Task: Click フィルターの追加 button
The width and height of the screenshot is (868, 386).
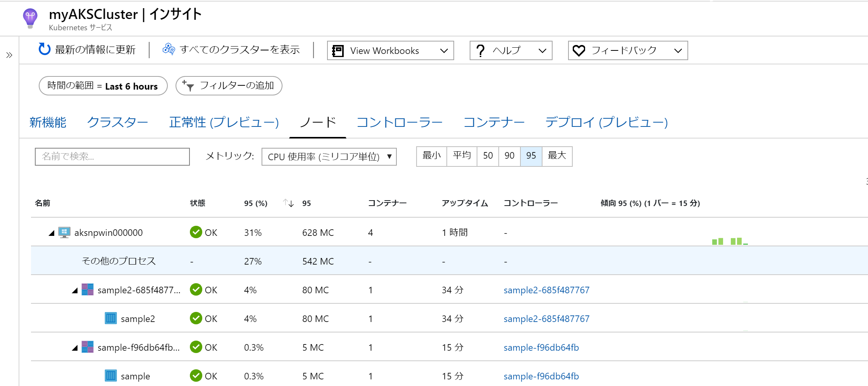Action: point(229,86)
